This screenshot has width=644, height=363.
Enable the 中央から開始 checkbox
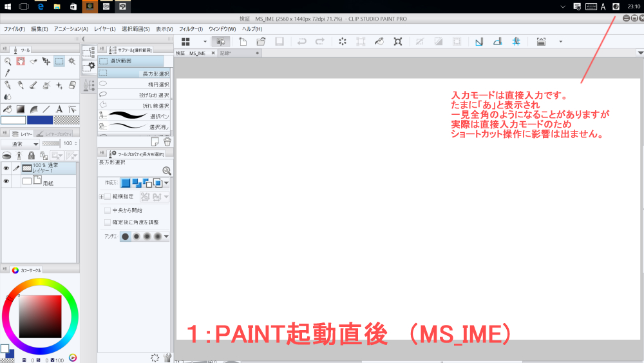pos(108,210)
